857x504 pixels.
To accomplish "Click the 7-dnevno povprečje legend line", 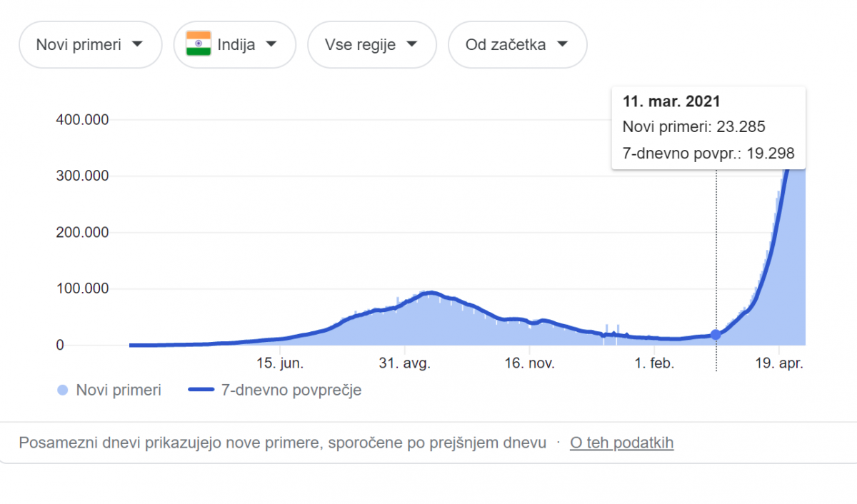I will pos(204,390).
